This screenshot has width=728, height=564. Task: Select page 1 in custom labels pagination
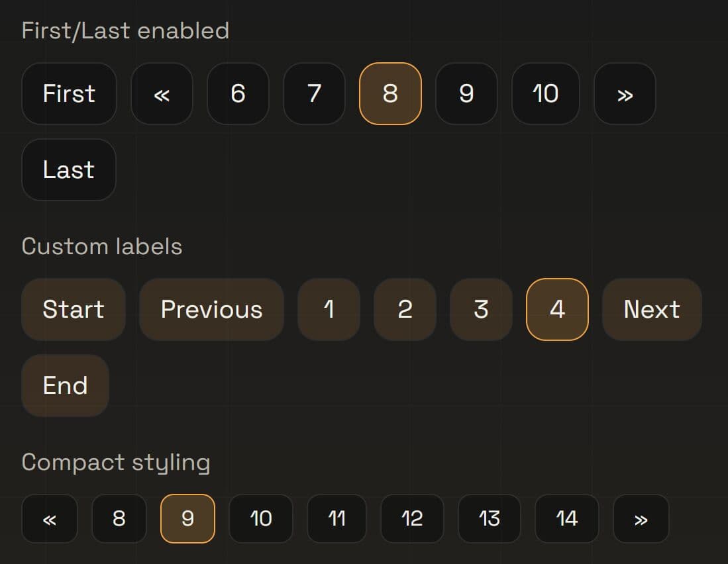[329, 309]
